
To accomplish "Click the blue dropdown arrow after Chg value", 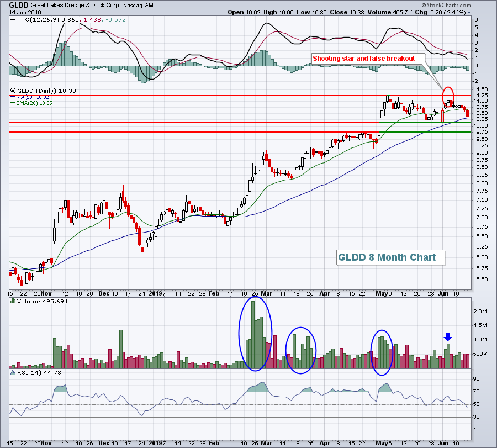I will coord(469,13).
